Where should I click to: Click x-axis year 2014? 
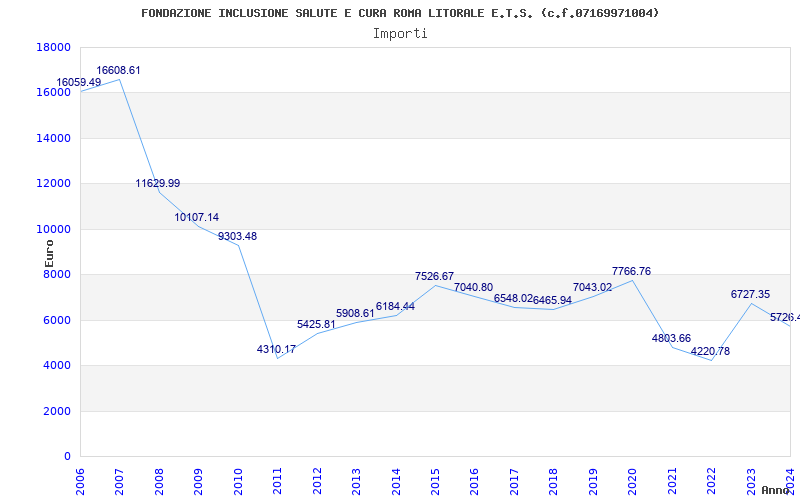[x=396, y=481]
